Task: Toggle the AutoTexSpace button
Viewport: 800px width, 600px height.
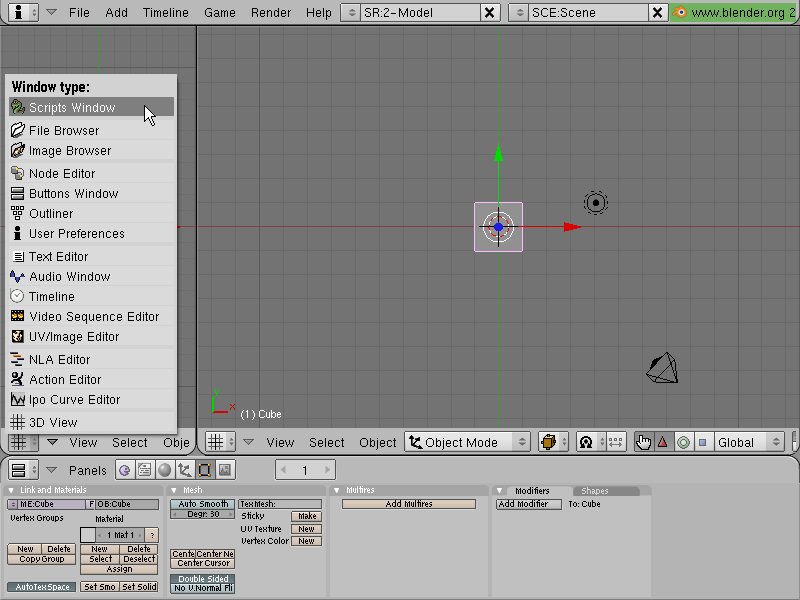Action: pyautogui.click(x=42, y=587)
